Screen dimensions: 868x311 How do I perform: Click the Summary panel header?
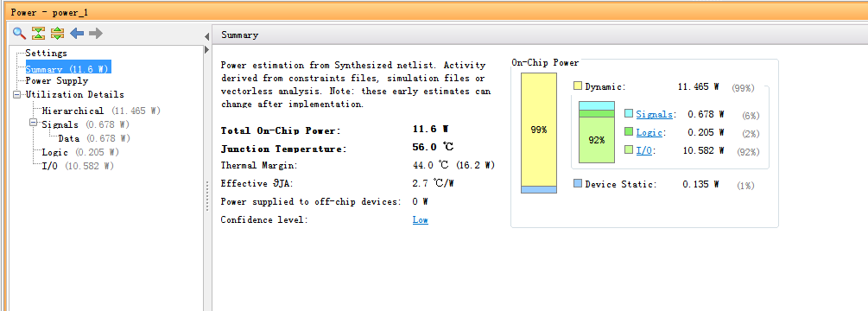[540, 35]
